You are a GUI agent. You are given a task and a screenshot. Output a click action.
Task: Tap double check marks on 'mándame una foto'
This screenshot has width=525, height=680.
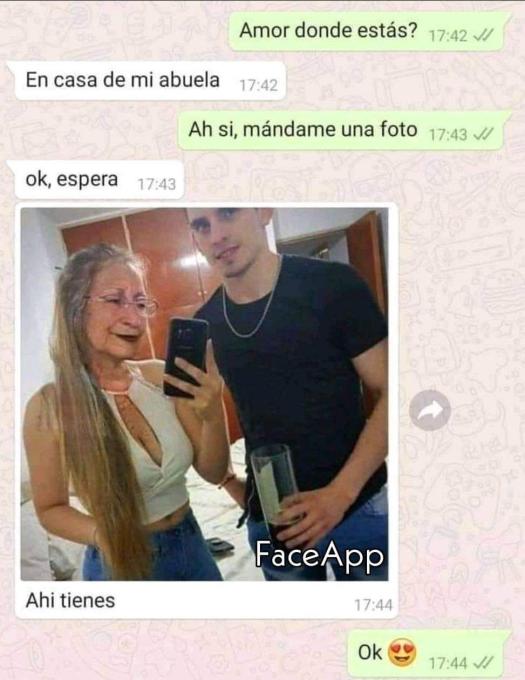tap(483, 134)
